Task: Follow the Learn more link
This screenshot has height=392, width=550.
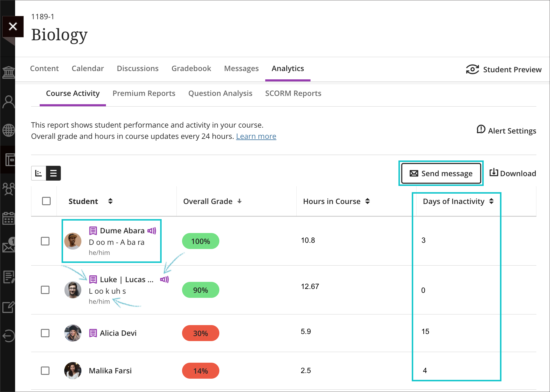Action: tap(256, 136)
